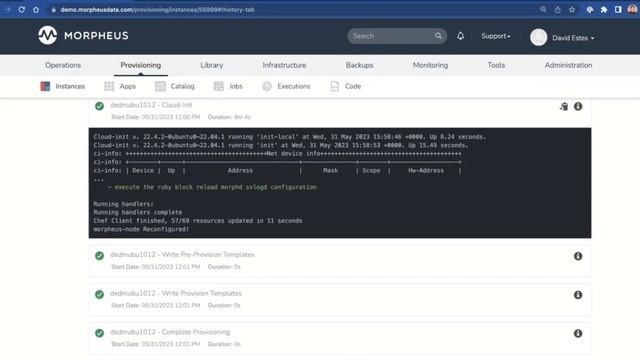Viewport: 640px width, 360px height.
Task: Click 'morpheus-node Reconfigured!' log line
Action: pyautogui.click(x=141, y=229)
